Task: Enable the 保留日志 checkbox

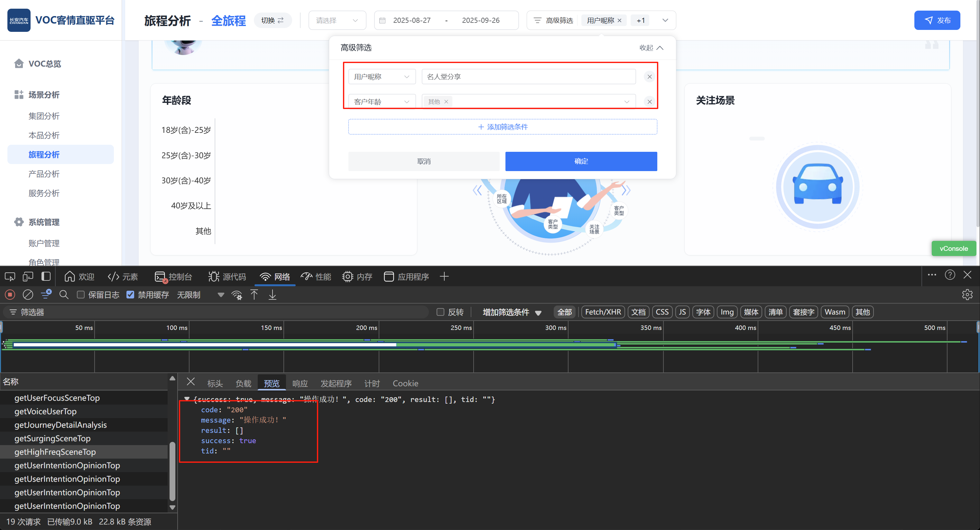Action: pos(81,295)
